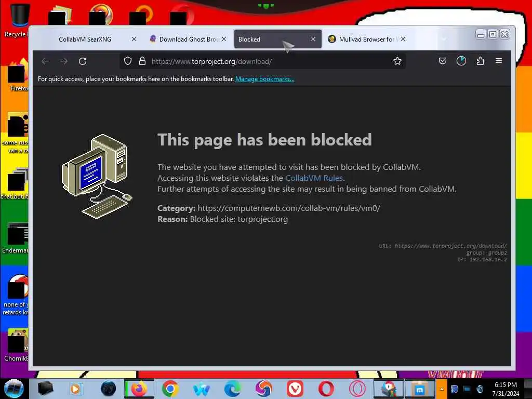The height and width of the screenshot is (399, 532).
Task: Close the Blocked tab
Action: click(313, 39)
